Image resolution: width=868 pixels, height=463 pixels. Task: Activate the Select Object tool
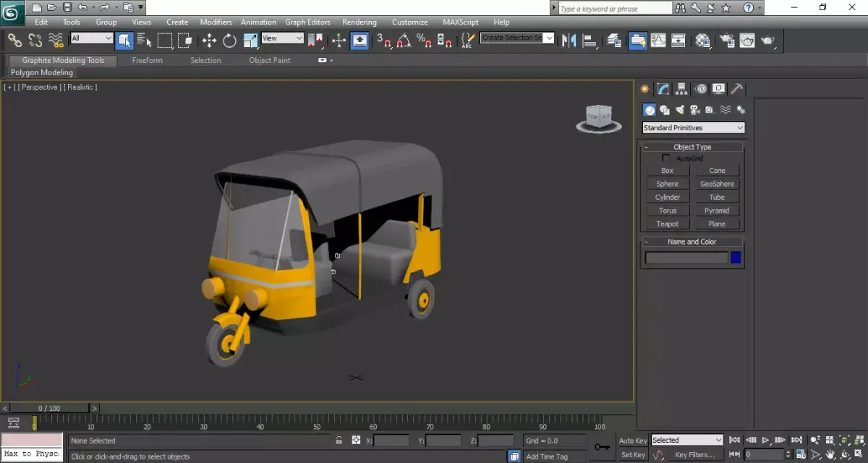point(124,40)
